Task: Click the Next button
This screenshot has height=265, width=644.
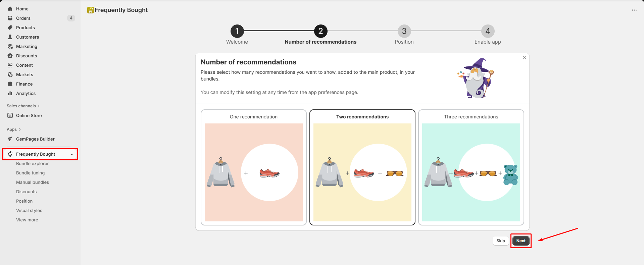Action: point(521,241)
